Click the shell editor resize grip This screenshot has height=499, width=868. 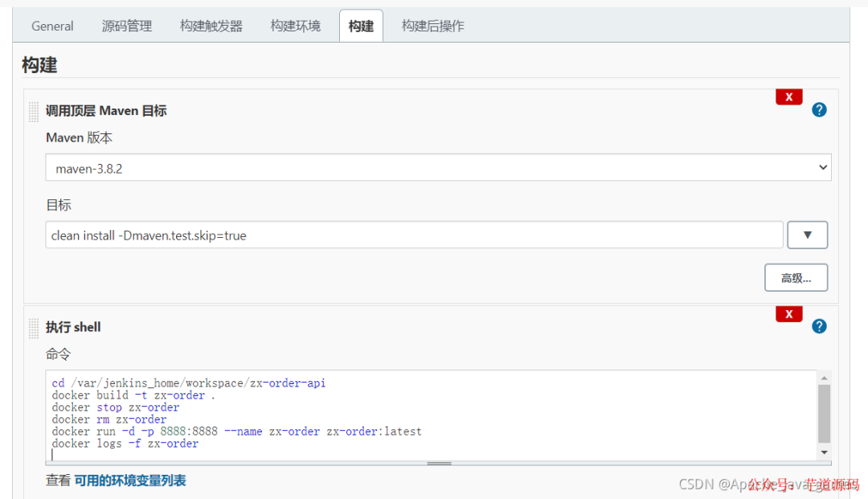439,464
